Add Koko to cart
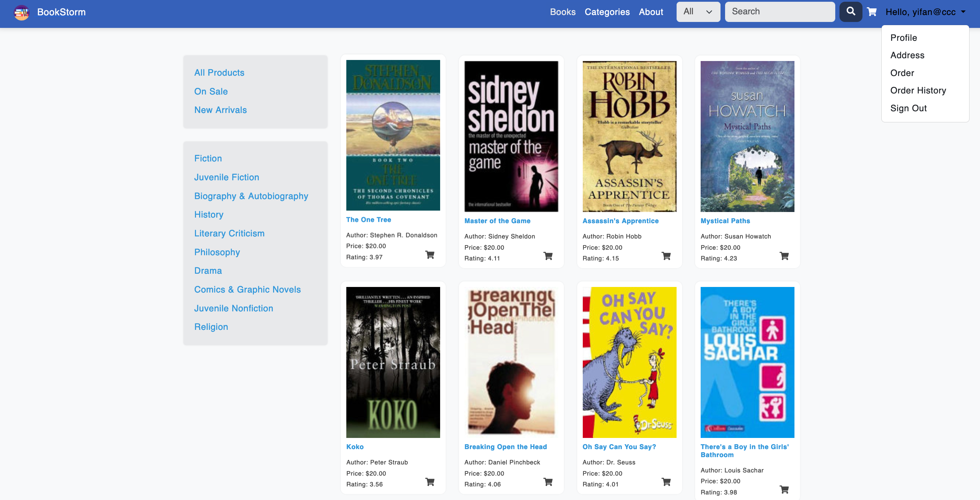Viewport: 980px width, 500px height. [430, 482]
